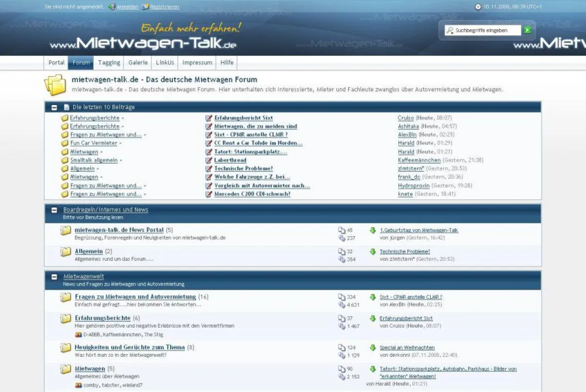Screen dimensions: 586x392
Task: Collapse the Mietwagenwelt category
Action: [x=55, y=277]
